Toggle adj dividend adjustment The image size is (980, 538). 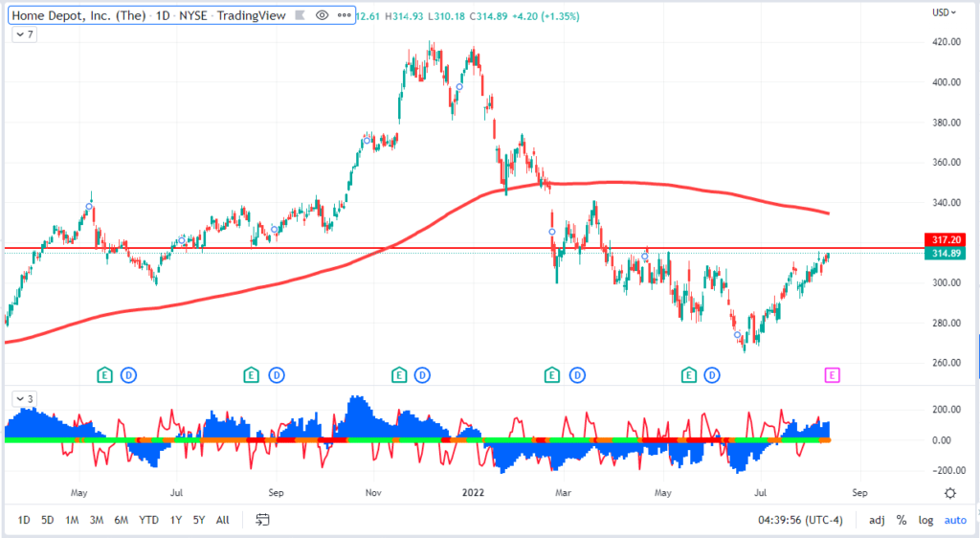coord(877,520)
